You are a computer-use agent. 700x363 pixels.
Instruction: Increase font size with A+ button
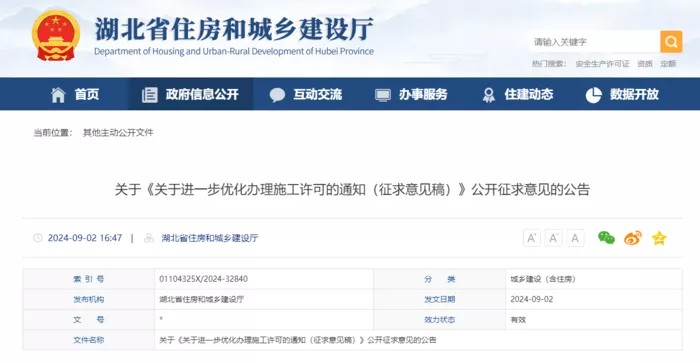[532, 238]
